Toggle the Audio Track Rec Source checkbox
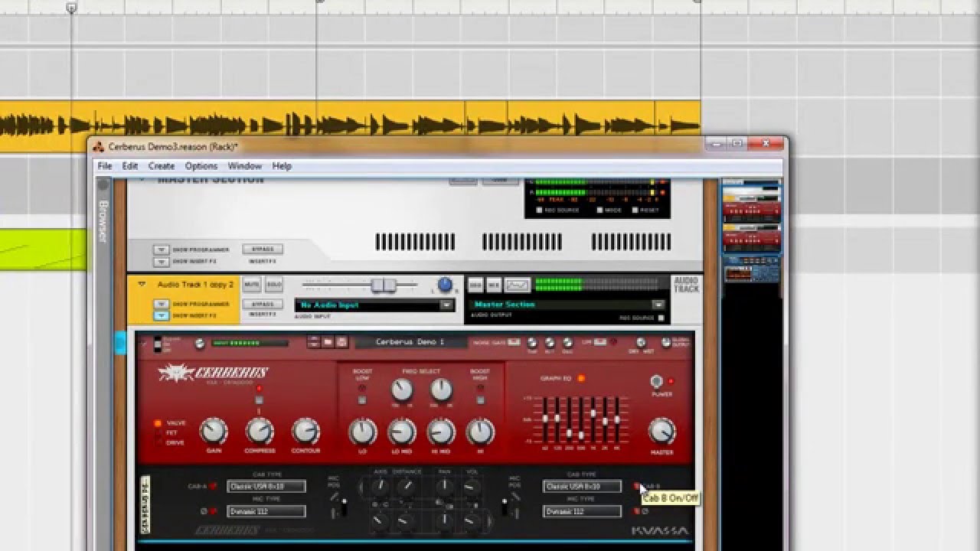Image resolution: width=980 pixels, height=551 pixels. [x=661, y=318]
